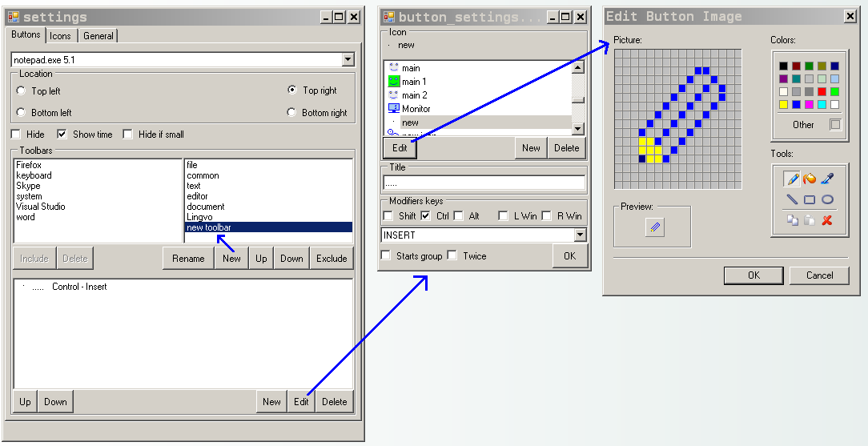
Task: Click Edit in the button_settings Icon group
Action: coord(400,148)
